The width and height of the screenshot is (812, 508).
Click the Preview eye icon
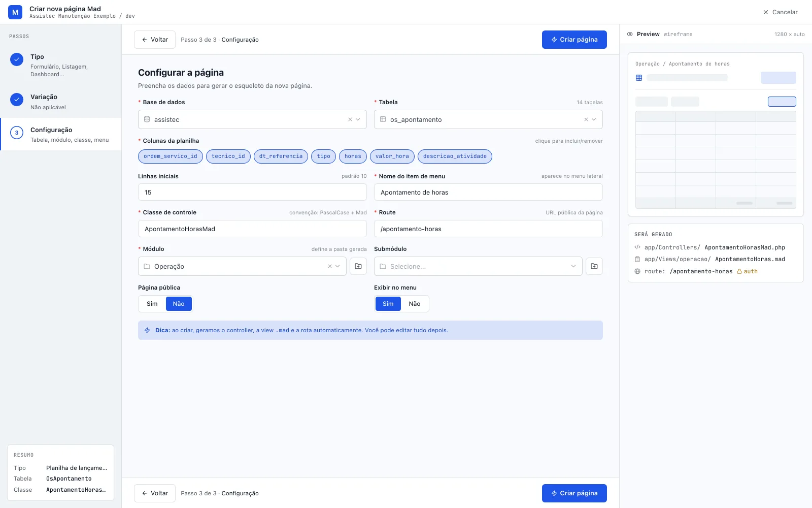pyautogui.click(x=630, y=34)
